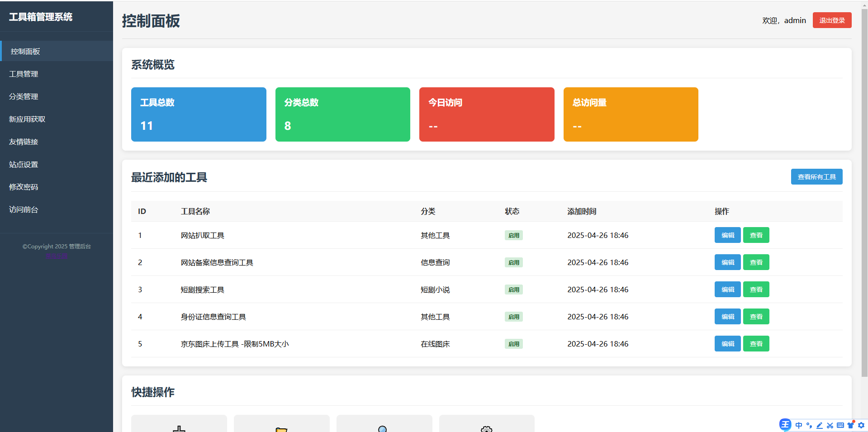Select 修改密码 in the sidebar menu
The height and width of the screenshot is (432, 868).
click(x=23, y=187)
